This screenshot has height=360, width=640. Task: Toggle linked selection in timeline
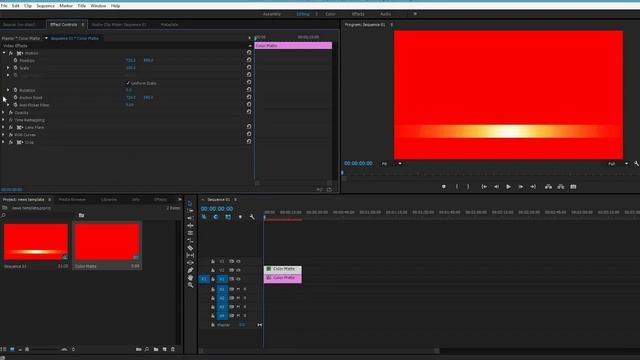tap(228, 217)
